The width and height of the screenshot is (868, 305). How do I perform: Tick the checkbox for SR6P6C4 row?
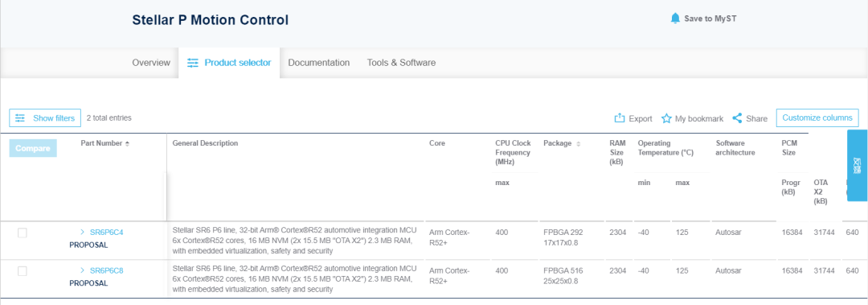click(x=23, y=233)
